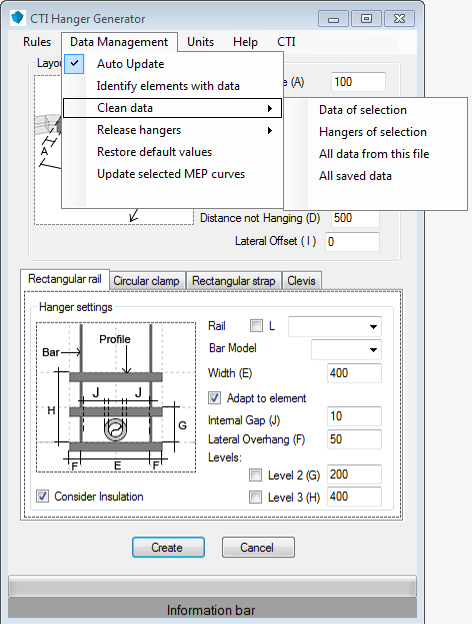Toggle Consider Insulation checkbox

43,496
